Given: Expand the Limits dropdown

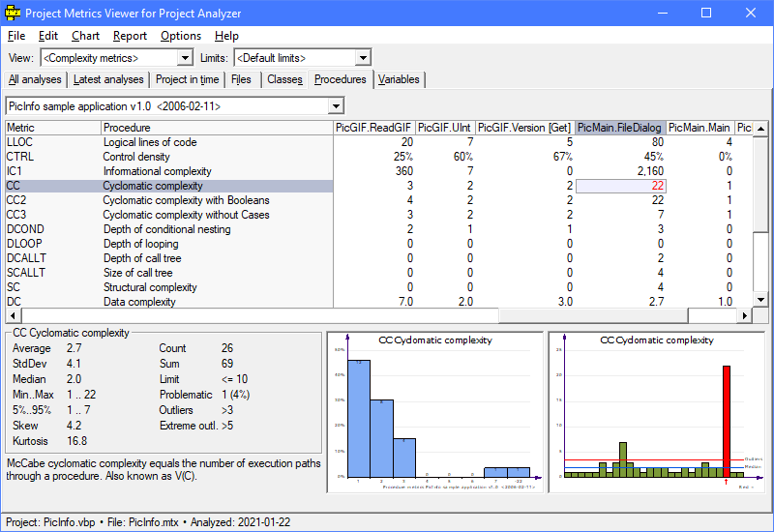Looking at the screenshot, I should (x=362, y=58).
